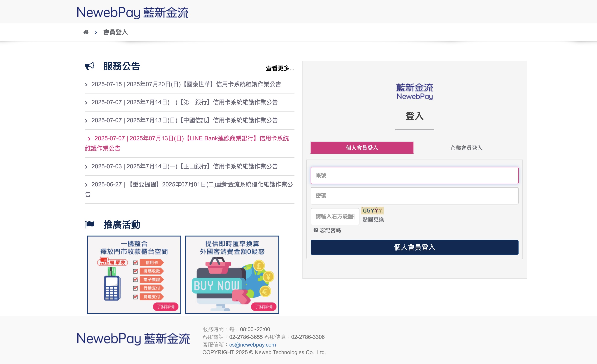This screenshot has width=597, height=364.
Task: Click the flag icon beside 推廣活動
Action: pyautogui.click(x=90, y=225)
